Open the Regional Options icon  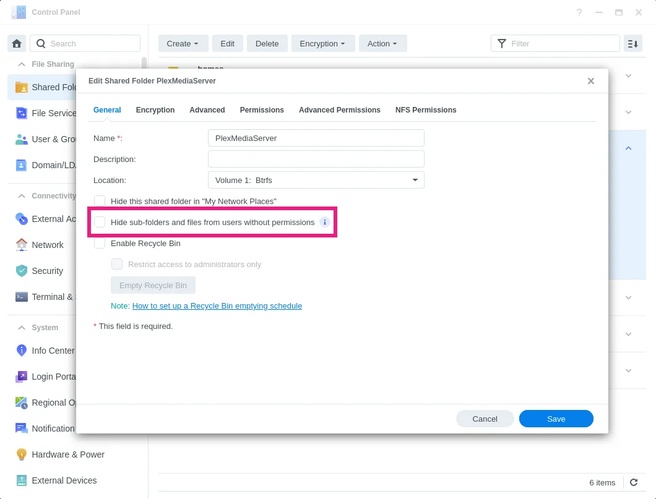(x=21, y=402)
